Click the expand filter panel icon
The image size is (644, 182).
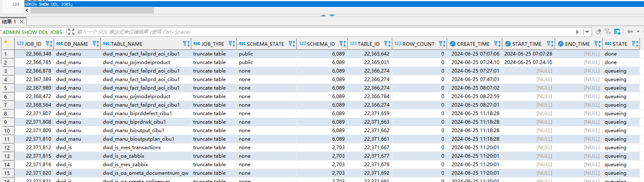[x=71, y=32]
